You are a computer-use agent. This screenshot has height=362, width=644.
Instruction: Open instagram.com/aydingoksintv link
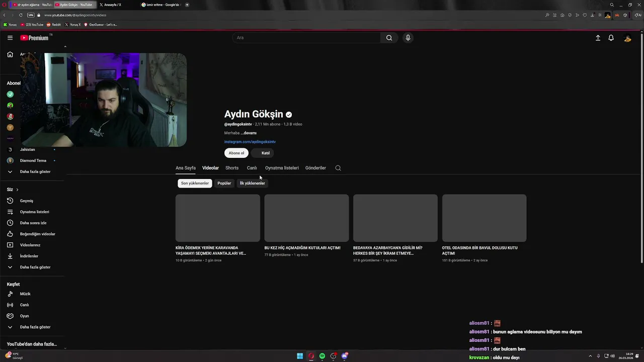(250, 142)
